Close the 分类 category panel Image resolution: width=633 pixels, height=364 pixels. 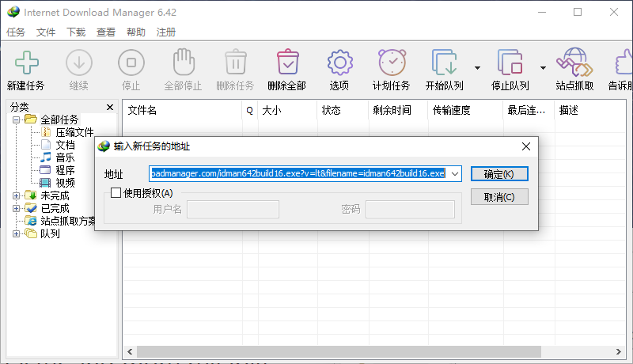tap(110, 107)
